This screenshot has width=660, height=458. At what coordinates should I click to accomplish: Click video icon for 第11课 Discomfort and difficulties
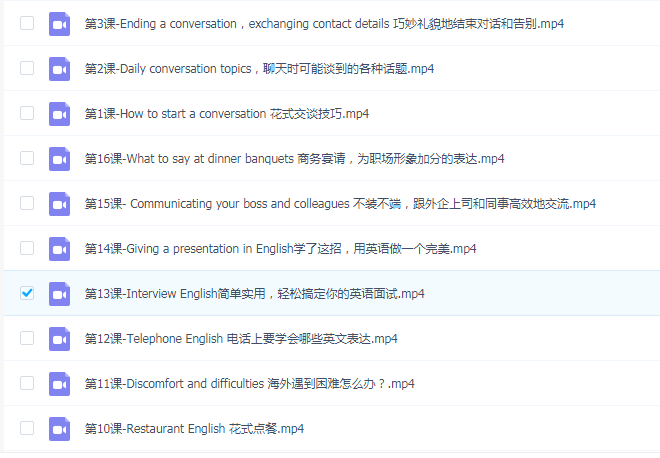point(59,383)
